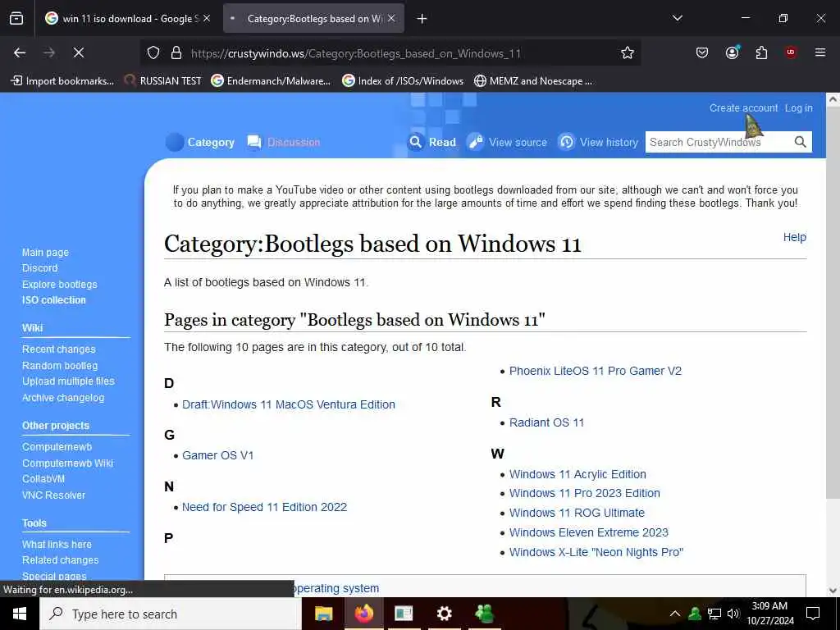The width and height of the screenshot is (840, 630).
Task: Open RUSSIAN TEST bookmark
Action: (163, 81)
